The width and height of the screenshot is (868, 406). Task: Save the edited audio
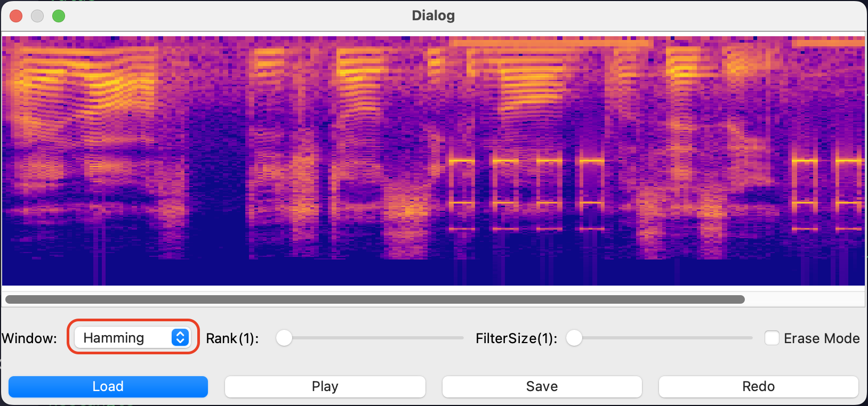click(x=542, y=386)
